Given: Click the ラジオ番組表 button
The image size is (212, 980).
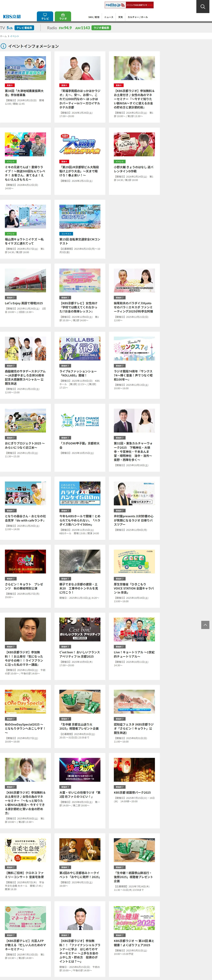Looking at the screenshot, I should (x=101, y=28).
